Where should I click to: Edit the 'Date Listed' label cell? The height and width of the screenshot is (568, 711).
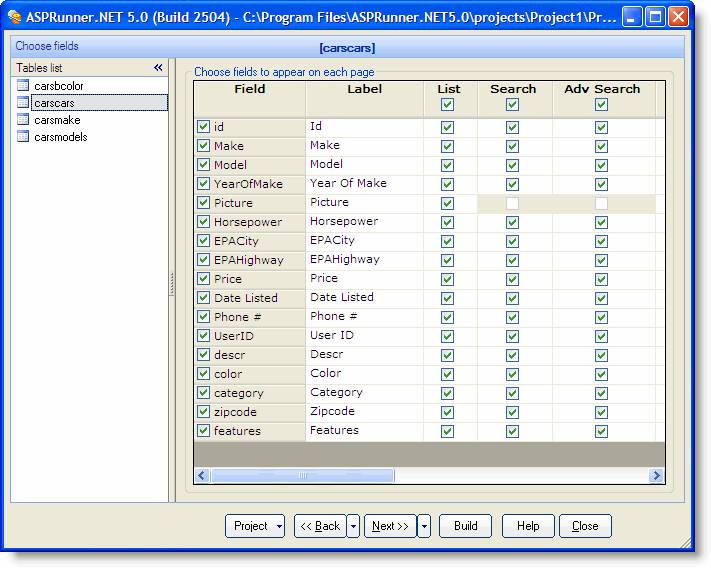[x=365, y=298]
